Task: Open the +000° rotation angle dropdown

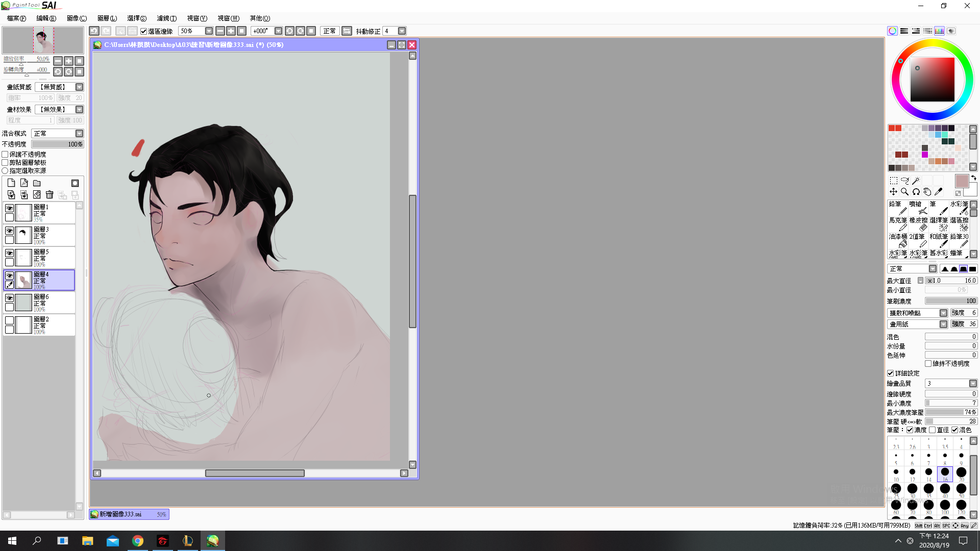Action: pos(278,31)
